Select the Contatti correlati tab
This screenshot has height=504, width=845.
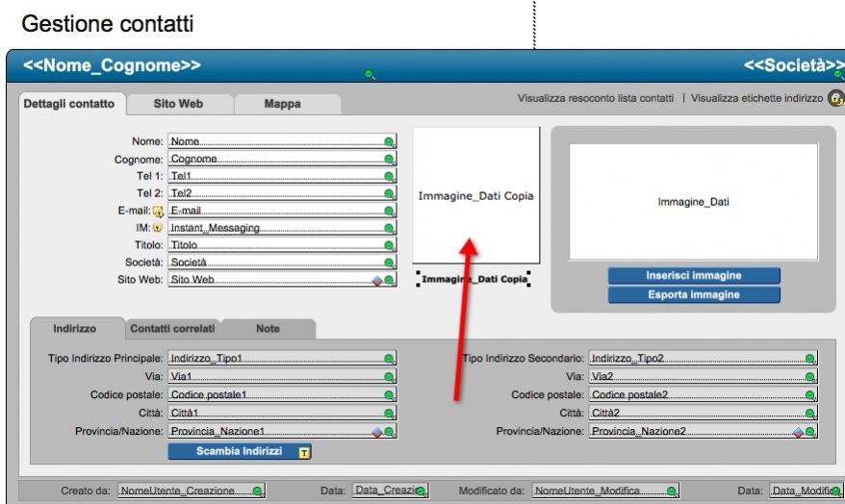pyautogui.click(x=173, y=329)
